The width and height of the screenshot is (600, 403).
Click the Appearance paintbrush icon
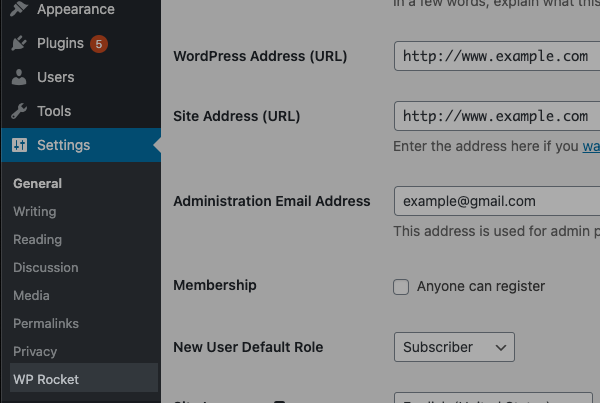coord(20,10)
